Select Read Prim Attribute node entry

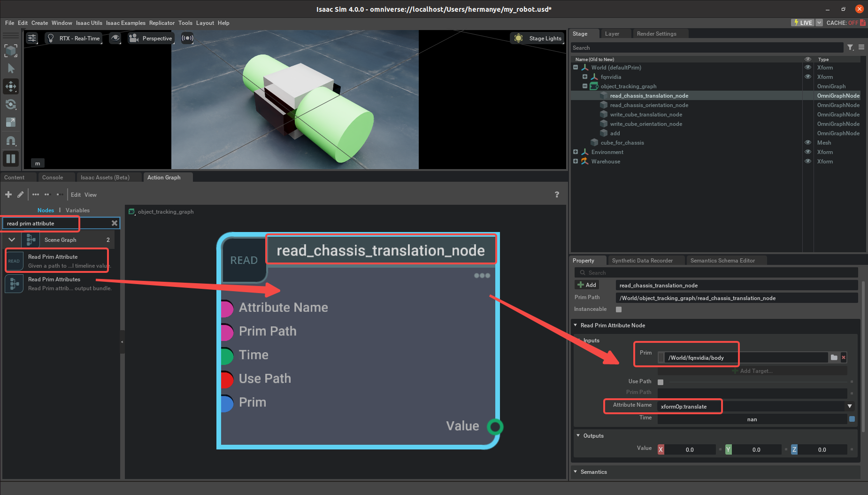pyautogui.click(x=59, y=261)
